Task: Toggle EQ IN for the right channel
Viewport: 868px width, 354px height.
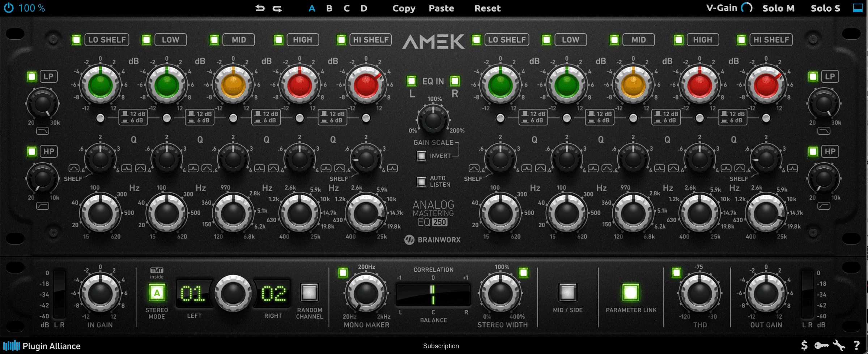Action: 455,81
